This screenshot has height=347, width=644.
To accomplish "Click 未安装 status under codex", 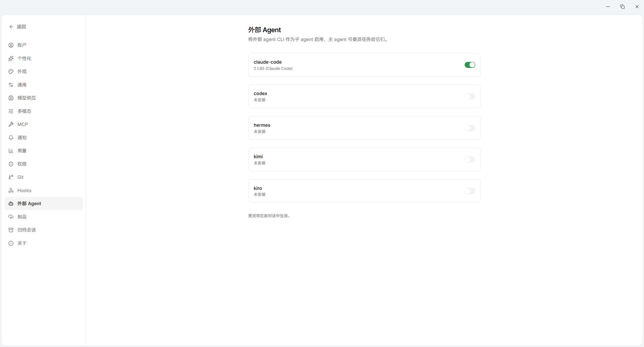I will (x=260, y=100).
